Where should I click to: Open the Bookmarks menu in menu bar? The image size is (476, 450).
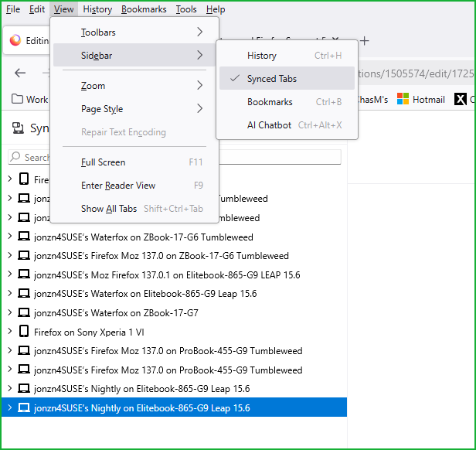144,9
